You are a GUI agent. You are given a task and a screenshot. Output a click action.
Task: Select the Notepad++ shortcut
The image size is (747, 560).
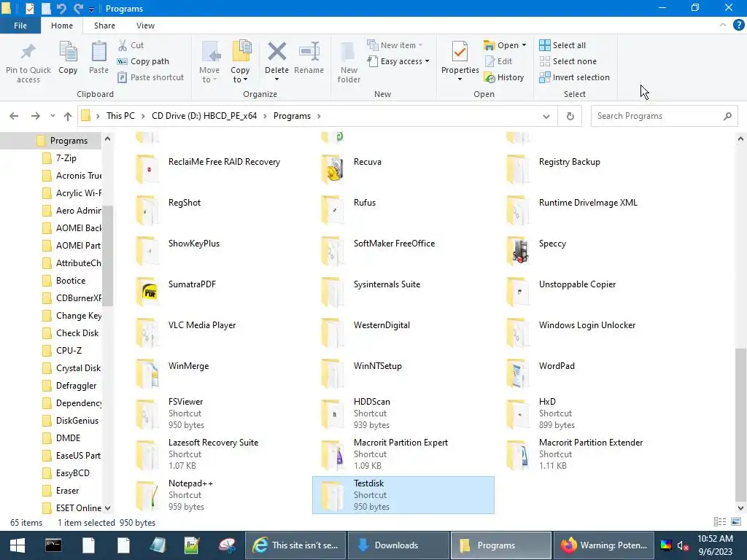tap(217, 495)
